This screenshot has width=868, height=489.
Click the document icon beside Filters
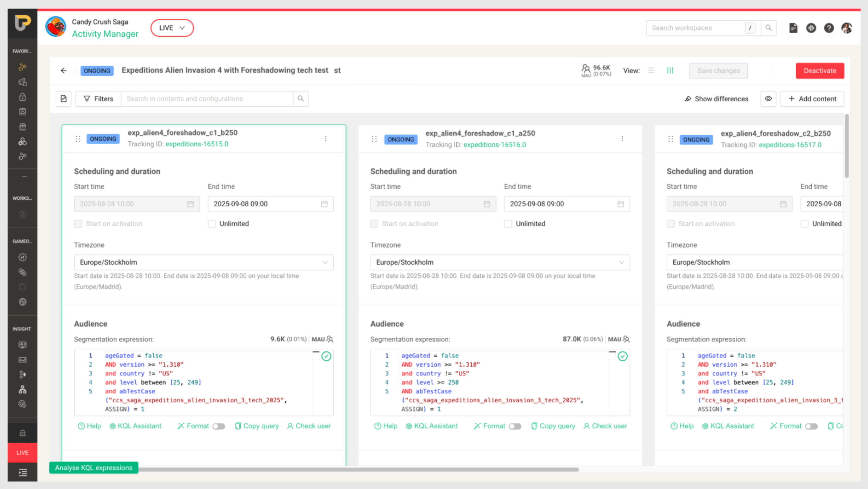63,99
